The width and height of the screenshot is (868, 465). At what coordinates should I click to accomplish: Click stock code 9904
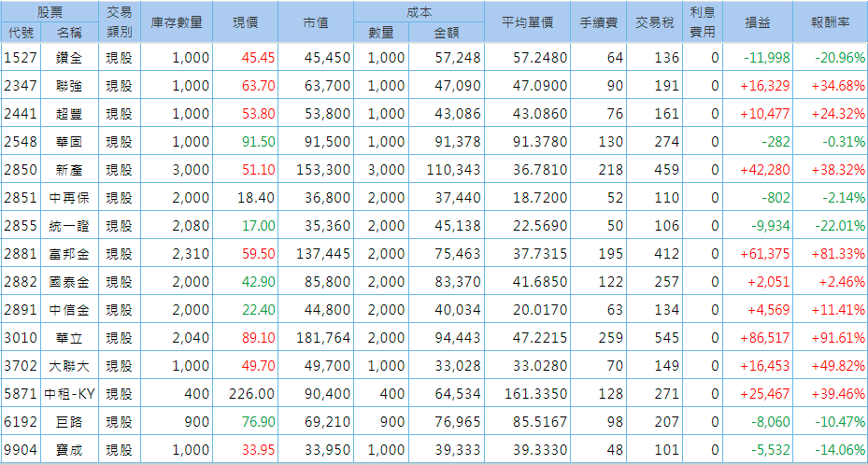21,450
